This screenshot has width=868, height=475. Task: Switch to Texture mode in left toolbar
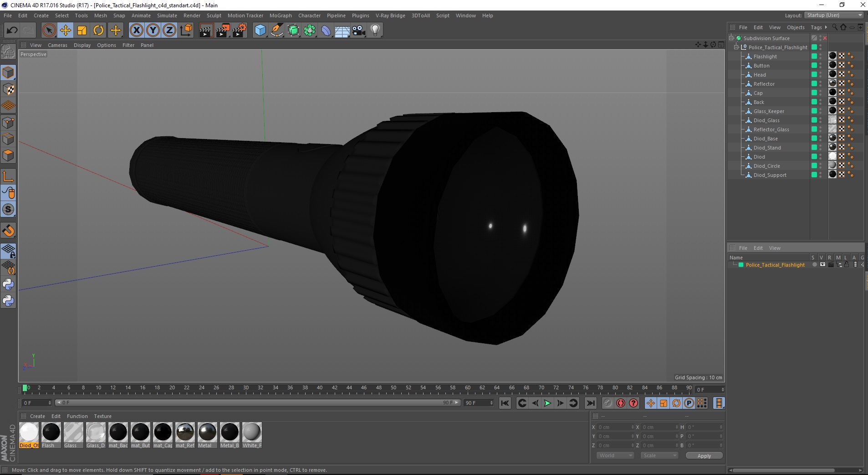click(8, 89)
